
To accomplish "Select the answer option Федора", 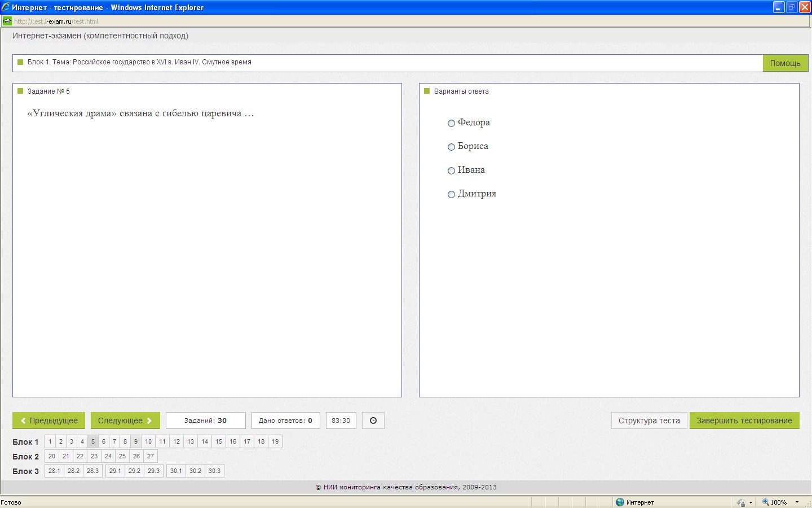I will click(x=451, y=123).
